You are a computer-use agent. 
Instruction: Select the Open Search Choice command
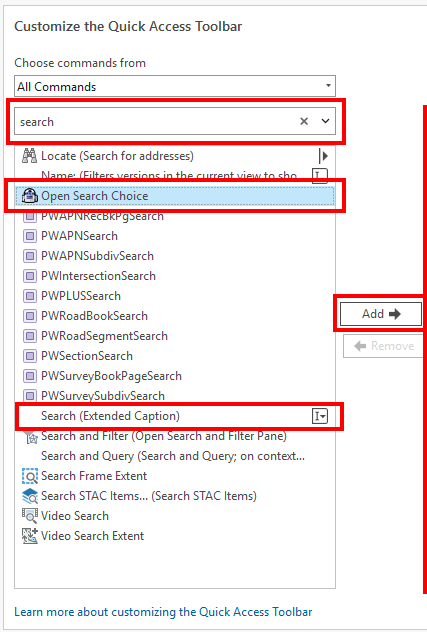click(x=175, y=196)
